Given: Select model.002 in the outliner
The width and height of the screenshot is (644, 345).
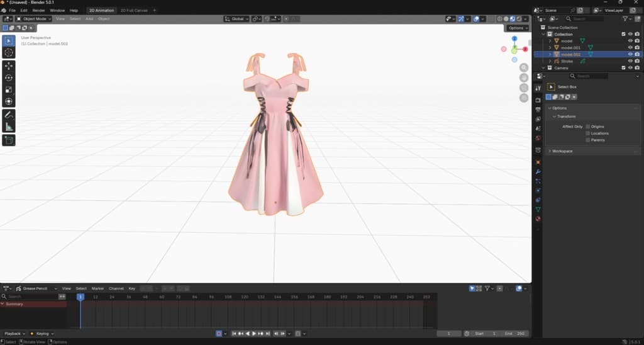Looking at the screenshot, I should pos(570,54).
